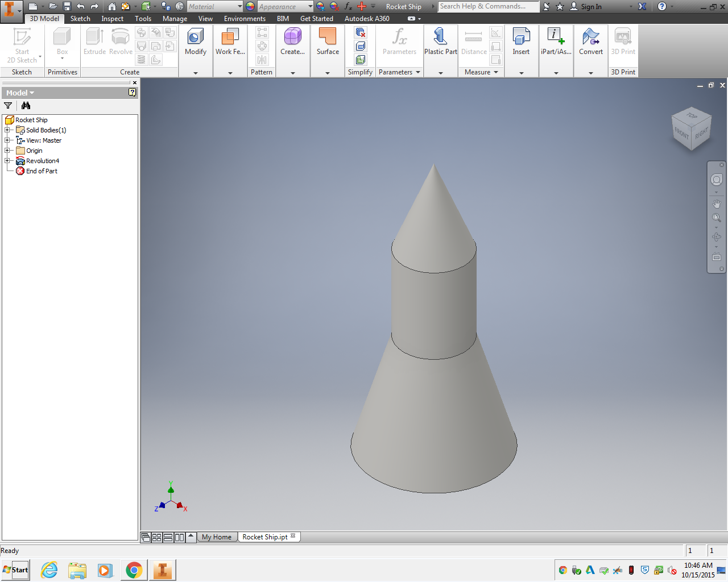Screen dimensions: 728x582
Task: Click in the Search Help & Commands field
Action: click(x=488, y=6)
